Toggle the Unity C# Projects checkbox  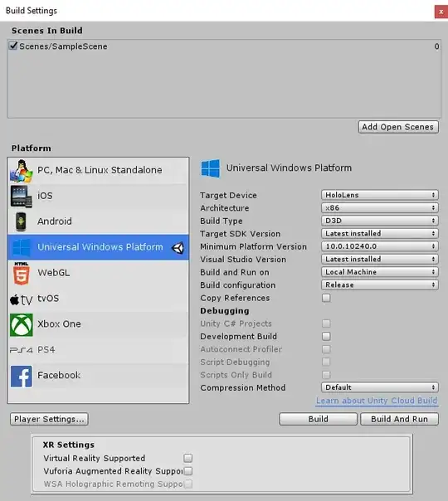click(326, 323)
